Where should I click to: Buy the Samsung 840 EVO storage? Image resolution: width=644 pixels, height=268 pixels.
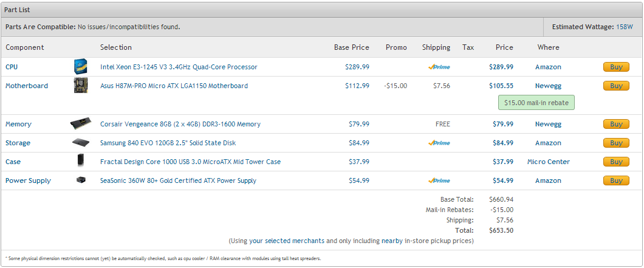616,143
